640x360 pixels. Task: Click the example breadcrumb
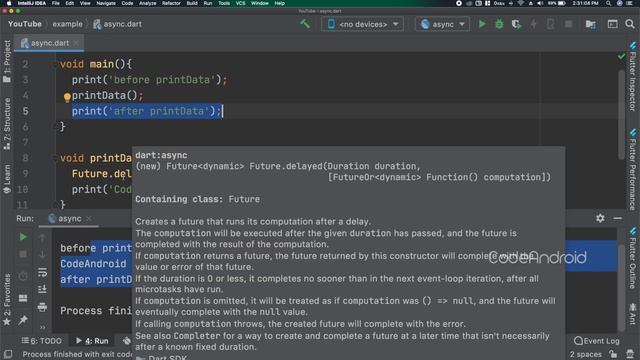click(67, 24)
